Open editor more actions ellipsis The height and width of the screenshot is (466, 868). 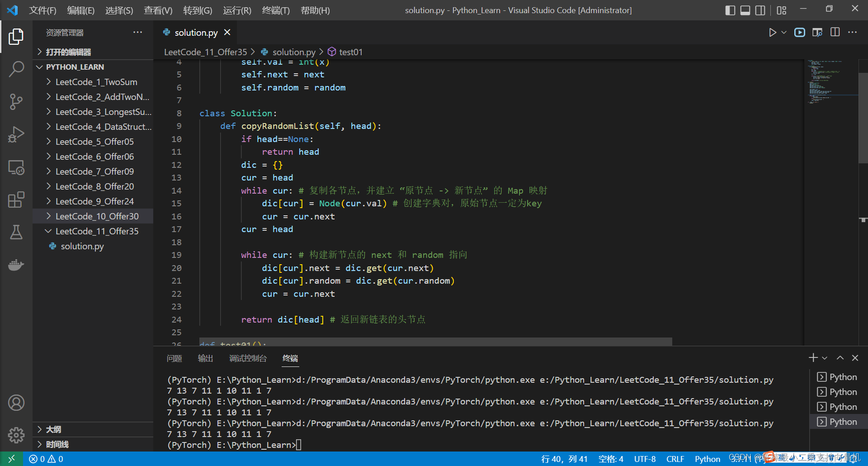tap(852, 33)
